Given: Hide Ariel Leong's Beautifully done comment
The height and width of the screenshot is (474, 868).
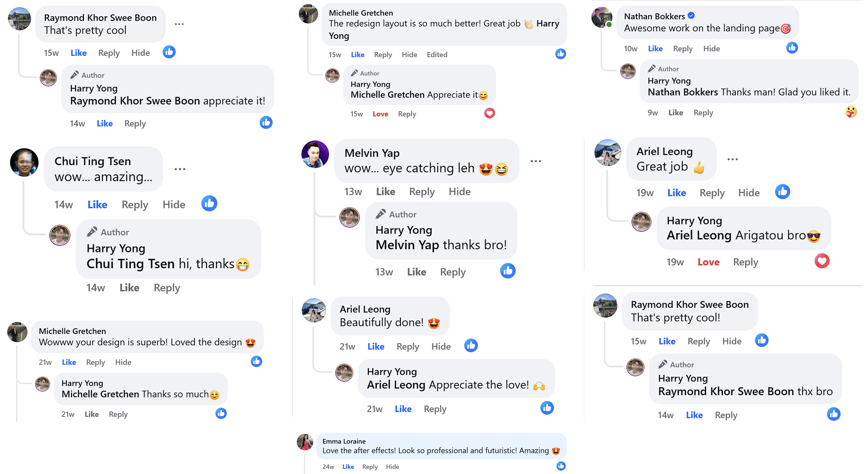Looking at the screenshot, I should pos(441,346).
